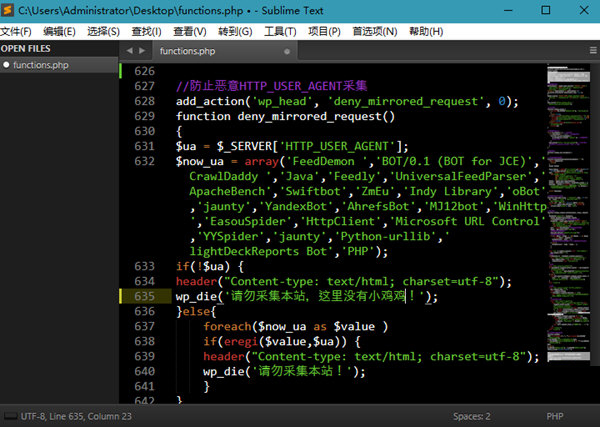Open the 帮助(H) menu
This screenshot has height=427, width=600.
point(426,31)
